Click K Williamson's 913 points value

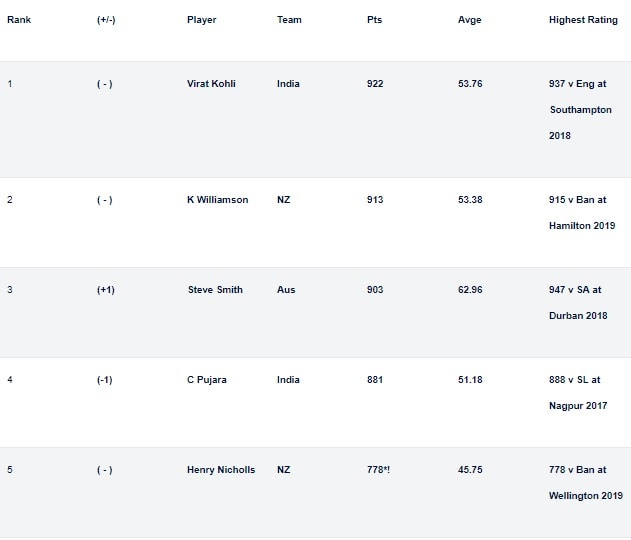[x=375, y=200]
